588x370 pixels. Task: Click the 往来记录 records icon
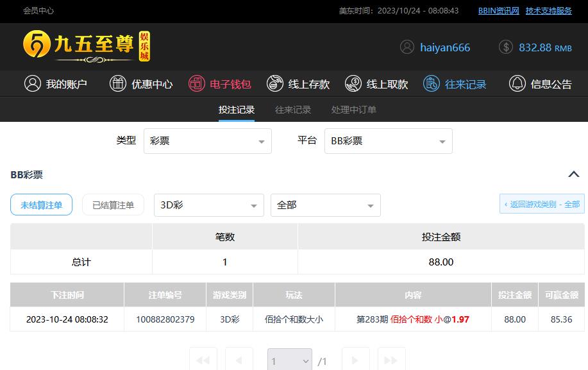432,83
